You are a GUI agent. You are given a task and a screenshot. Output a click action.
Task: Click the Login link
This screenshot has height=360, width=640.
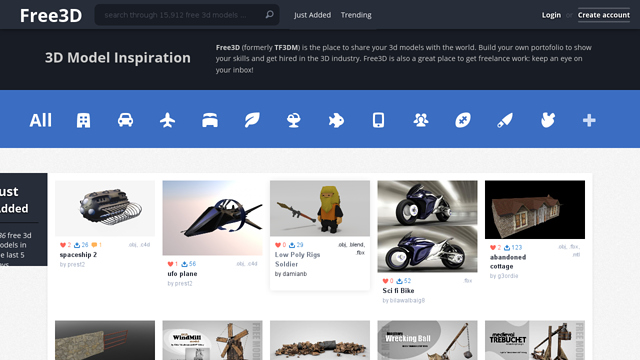coord(551,15)
